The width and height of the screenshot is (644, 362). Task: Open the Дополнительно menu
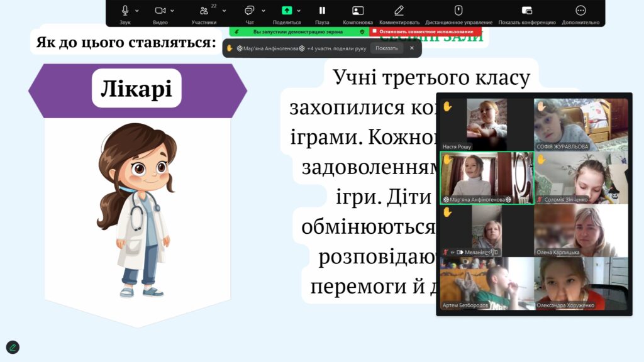580,10
